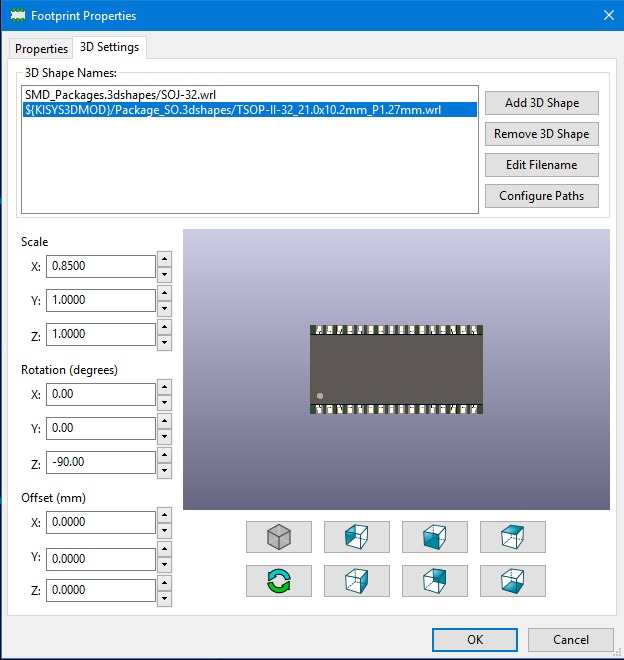Click the Rotation Y input field
624x660 pixels.
pos(101,428)
